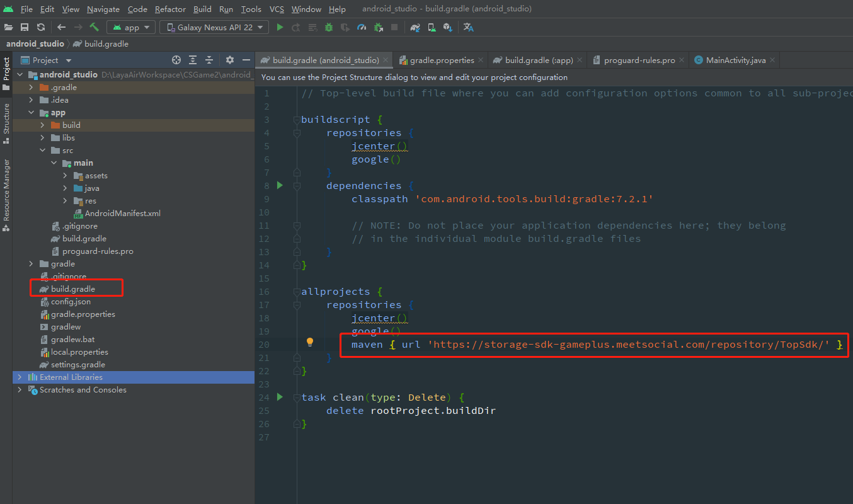Select config.json in project tree

coord(71,301)
